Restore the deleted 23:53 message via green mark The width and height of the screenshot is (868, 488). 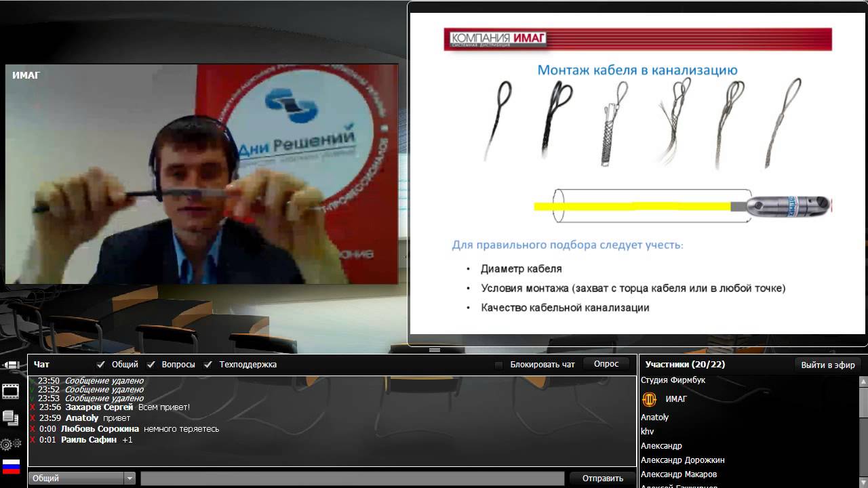click(33, 399)
